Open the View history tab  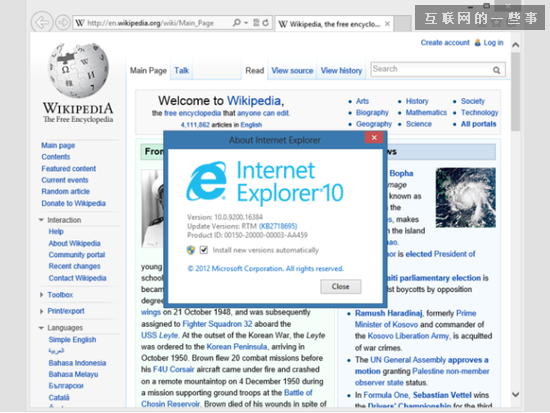pyautogui.click(x=341, y=71)
